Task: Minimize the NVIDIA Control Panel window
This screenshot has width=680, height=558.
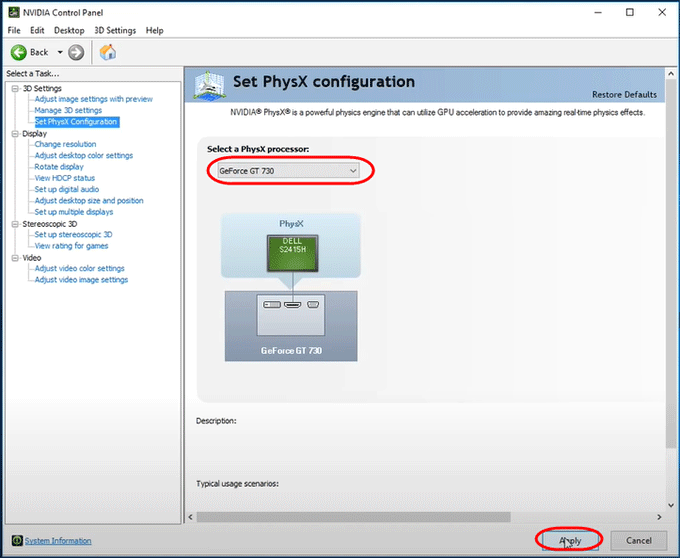Action: (x=598, y=12)
